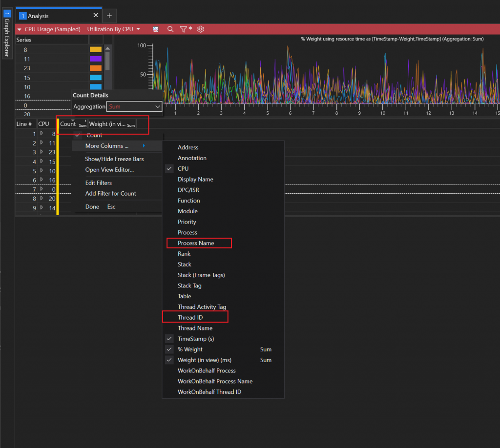The height and width of the screenshot is (448, 500).
Task: Click the colorful chart type icon in toolbar
Action: click(155, 29)
